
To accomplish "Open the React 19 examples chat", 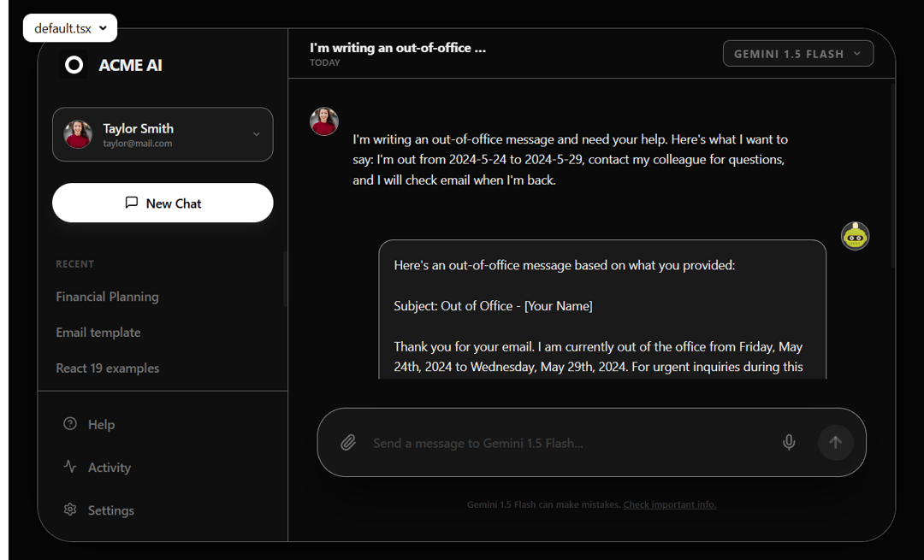I will (108, 368).
